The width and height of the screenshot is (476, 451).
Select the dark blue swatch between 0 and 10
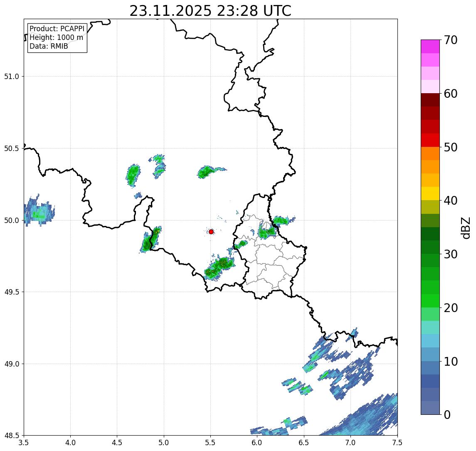[x=430, y=381]
